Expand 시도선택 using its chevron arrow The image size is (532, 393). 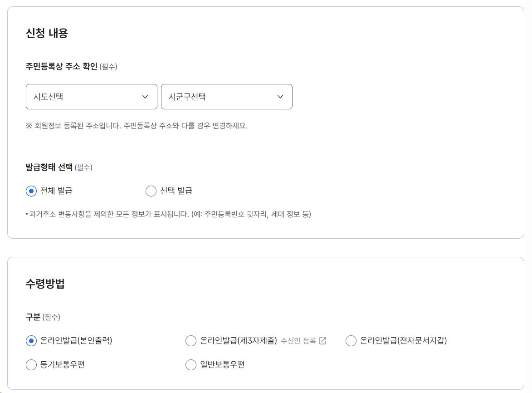tap(146, 97)
